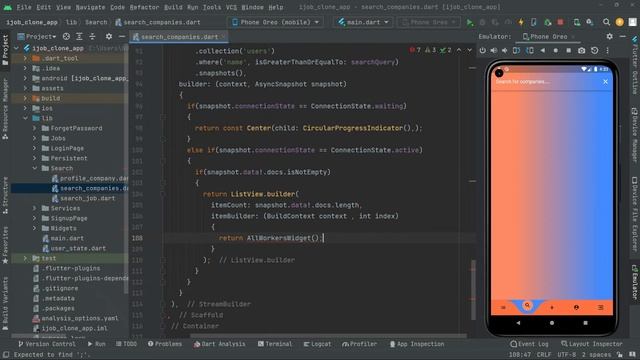Image resolution: width=640 pixels, height=360 pixels.
Task: Expand the ForgetPassword folder
Action: tap(35, 128)
